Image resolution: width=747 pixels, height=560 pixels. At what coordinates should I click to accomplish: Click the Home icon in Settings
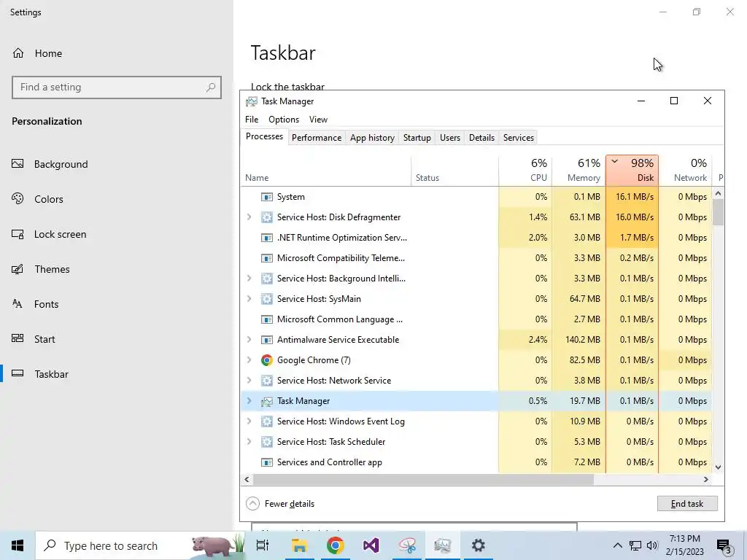(18, 52)
